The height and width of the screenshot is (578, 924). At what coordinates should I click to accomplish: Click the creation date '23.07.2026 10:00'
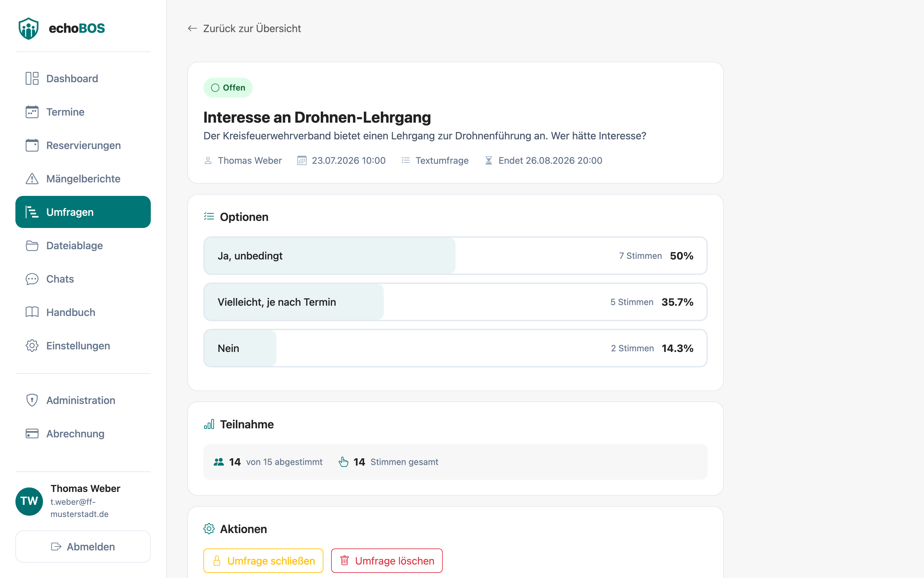tap(349, 161)
